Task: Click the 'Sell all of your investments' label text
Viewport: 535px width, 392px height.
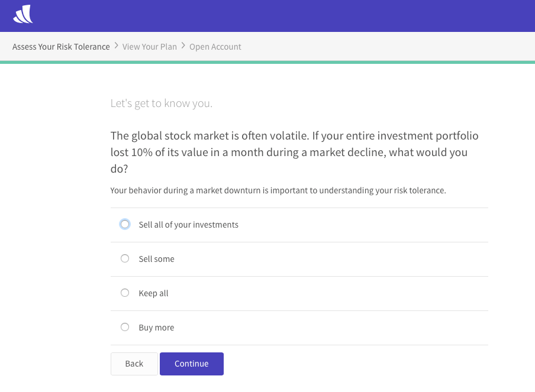Action: coord(188,225)
